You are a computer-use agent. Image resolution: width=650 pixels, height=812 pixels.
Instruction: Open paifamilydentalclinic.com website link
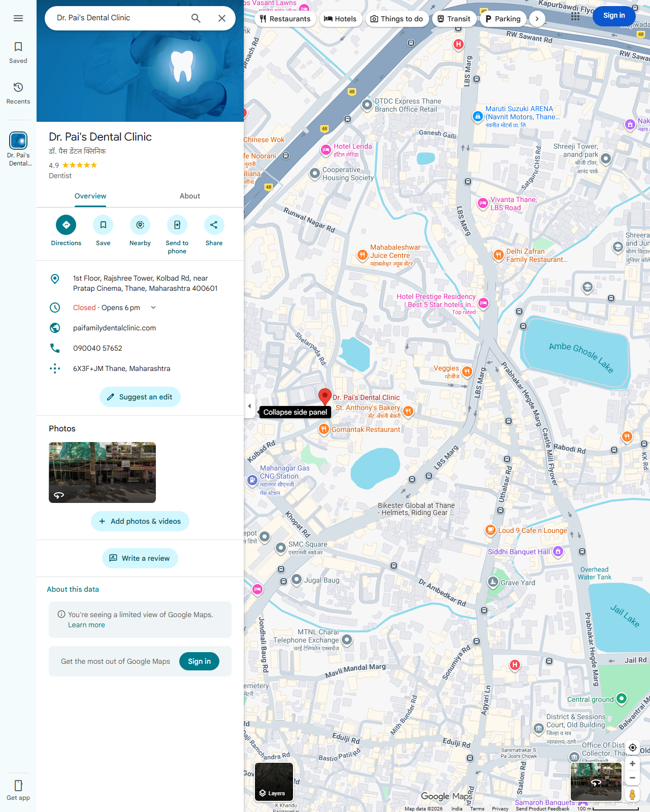coord(114,328)
